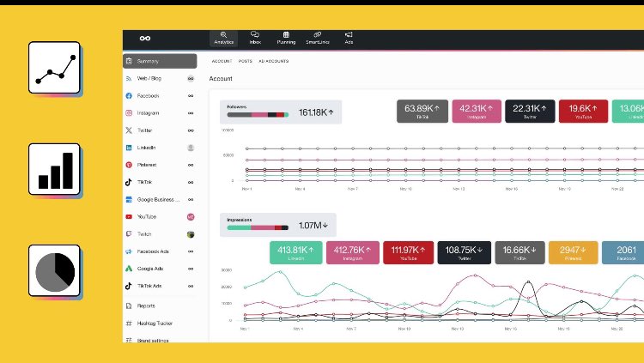Click the LinkedIn icon in sidebar
This screenshot has height=363, width=644.
click(x=129, y=148)
